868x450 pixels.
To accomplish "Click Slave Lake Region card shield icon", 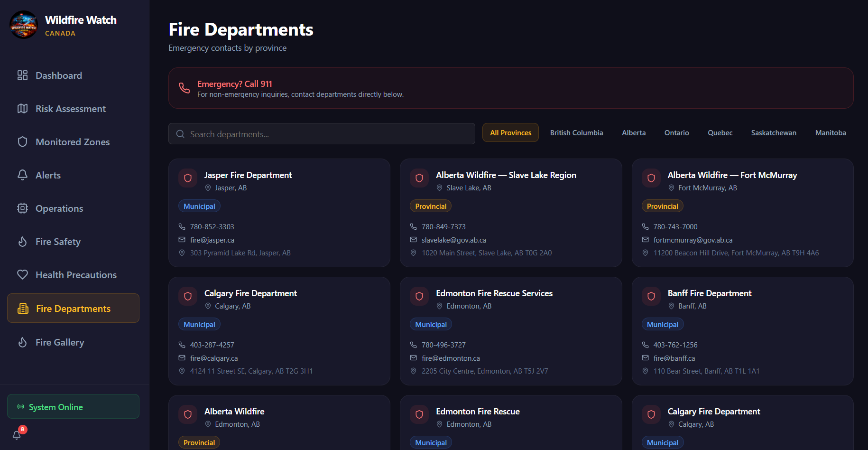I will 419,178.
